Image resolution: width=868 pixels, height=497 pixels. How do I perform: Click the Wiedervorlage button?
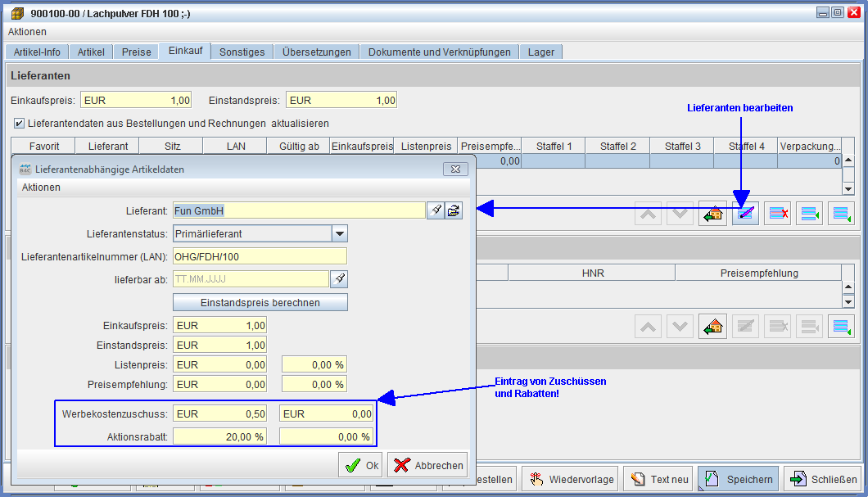(x=572, y=479)
